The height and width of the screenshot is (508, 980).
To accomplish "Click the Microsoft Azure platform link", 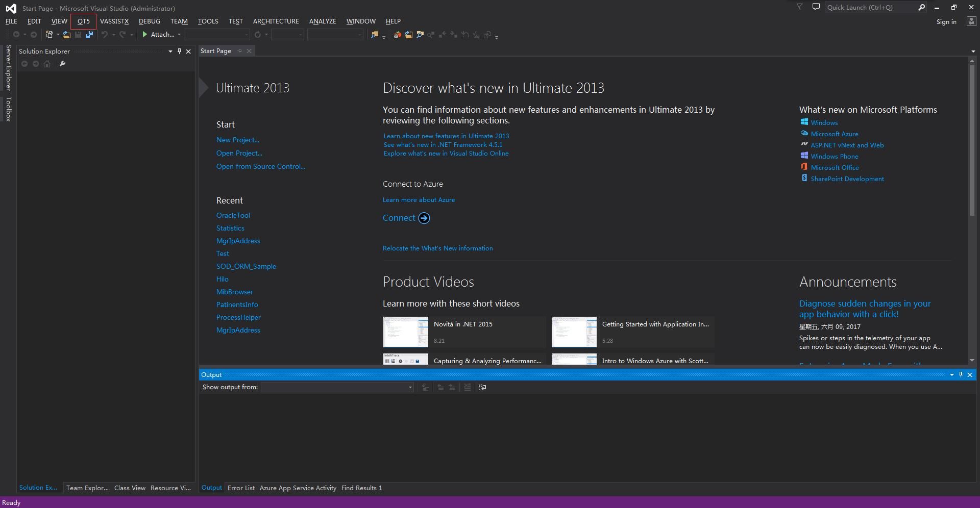I will [x=835, y=134].
